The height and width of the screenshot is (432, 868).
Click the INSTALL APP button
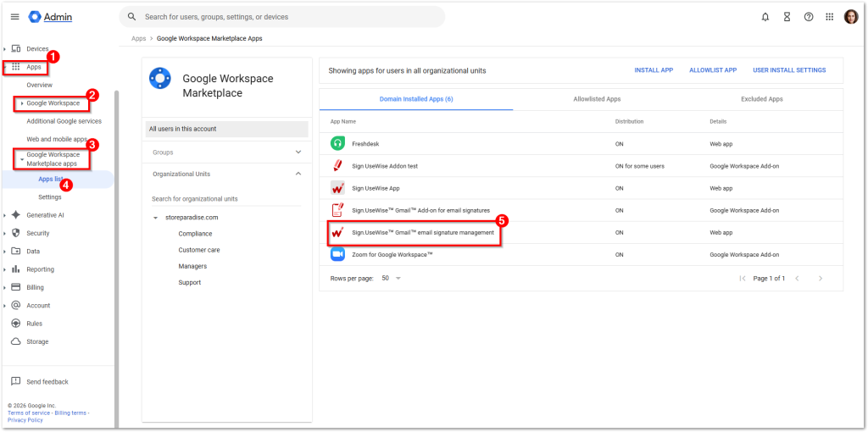654,70
